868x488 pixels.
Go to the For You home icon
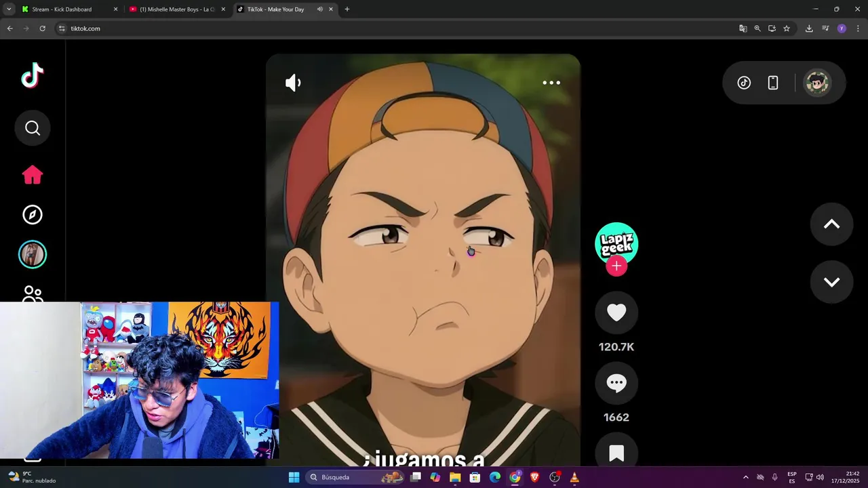point(33,175)
